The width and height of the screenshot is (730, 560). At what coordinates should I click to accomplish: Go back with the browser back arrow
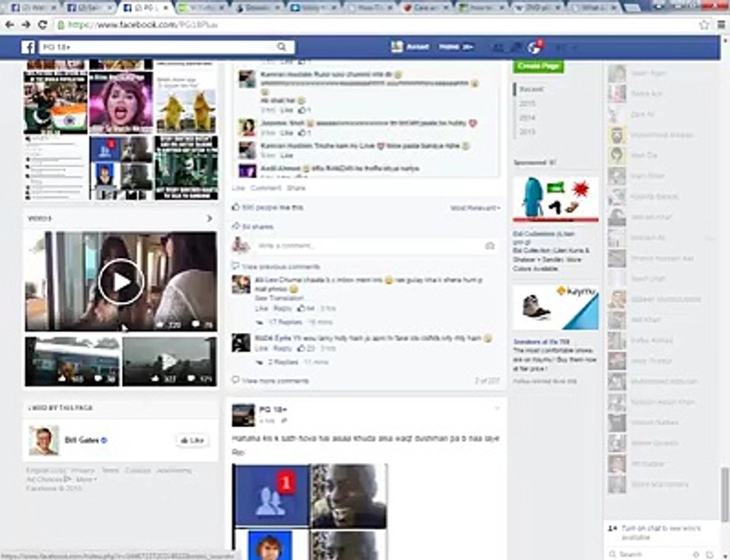pos(9,25)
